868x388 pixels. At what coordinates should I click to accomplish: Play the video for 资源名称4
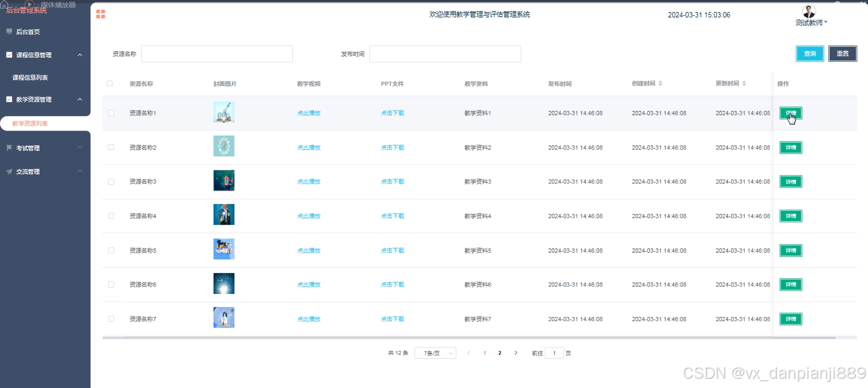tap(309, 216)
